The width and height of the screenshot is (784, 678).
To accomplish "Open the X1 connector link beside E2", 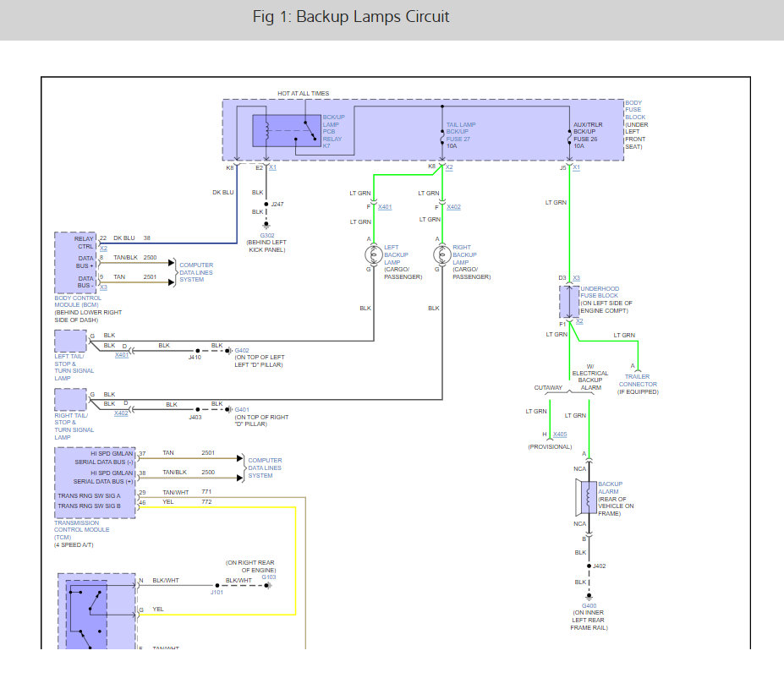I will click(272, 167).
